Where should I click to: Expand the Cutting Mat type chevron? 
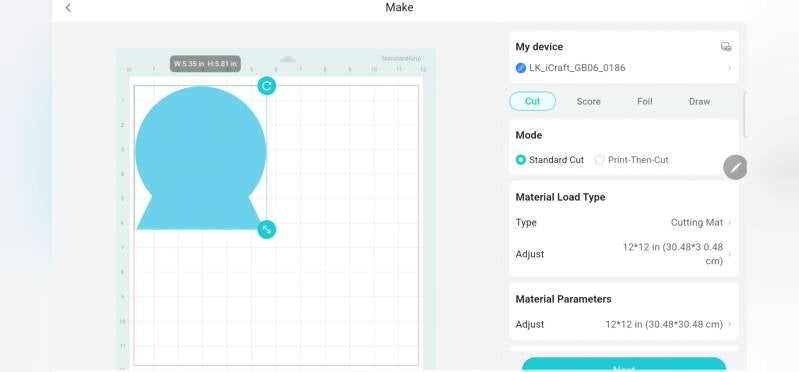729,223
